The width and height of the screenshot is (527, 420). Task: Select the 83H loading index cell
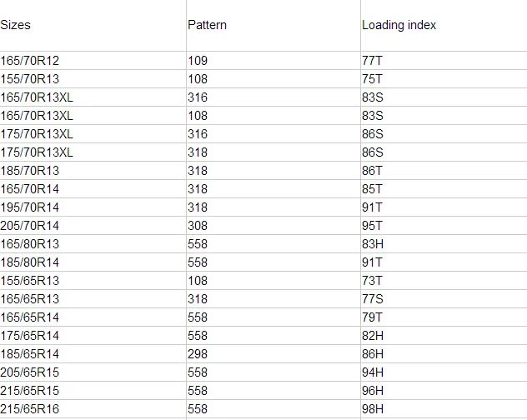372,244
